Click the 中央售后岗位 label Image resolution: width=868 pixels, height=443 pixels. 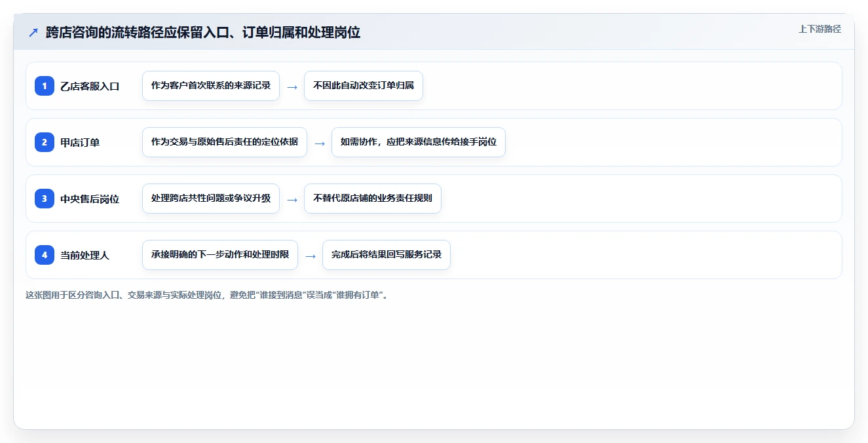(90, 199)
